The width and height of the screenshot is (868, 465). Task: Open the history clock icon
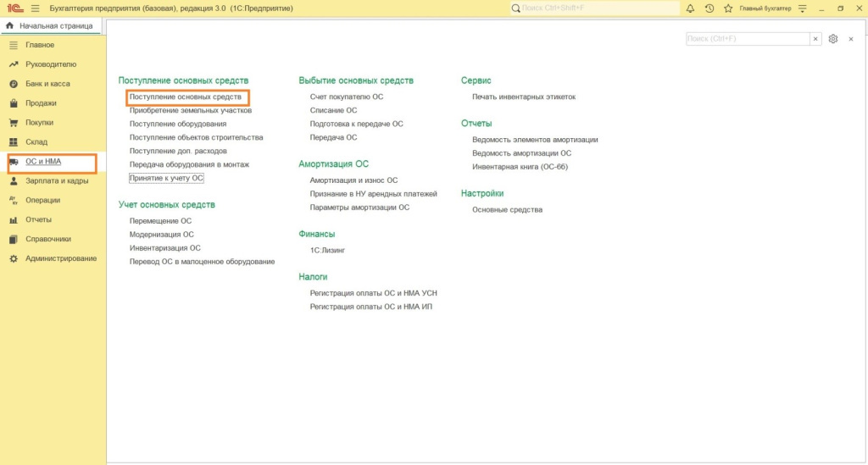[x=709, y=8]
